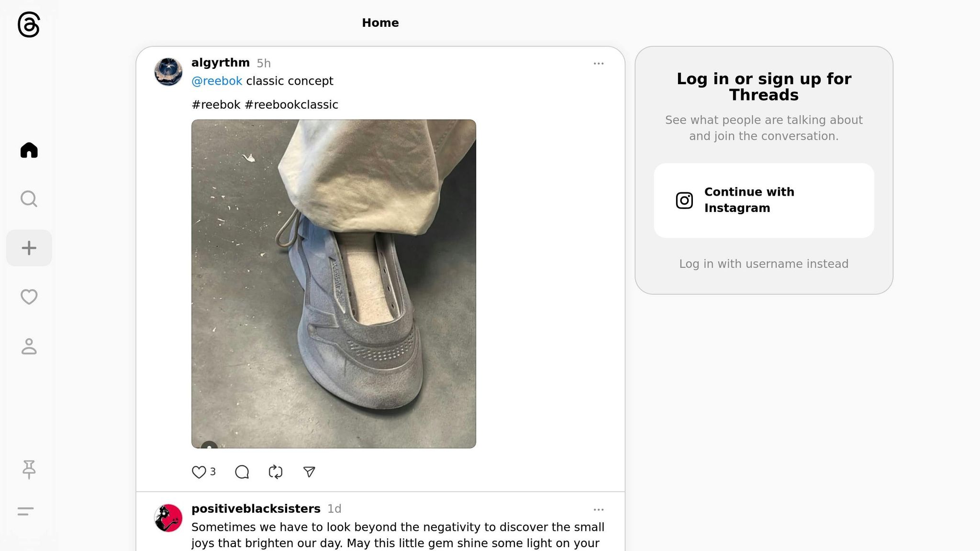Viewport: 980px width, 551px height.
Task: Click positiveblacksisters profile avatar
Action: [x=168, y=518]
